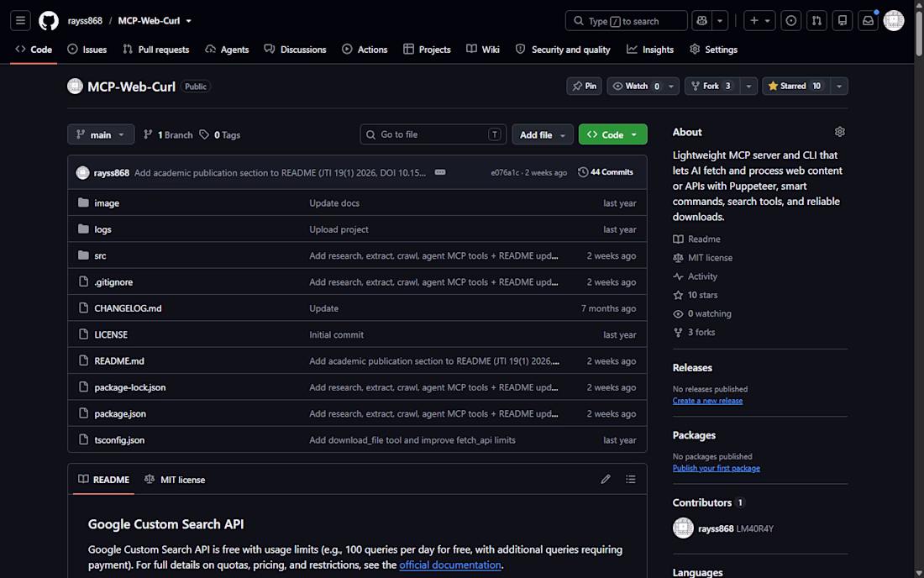924x578 pixels.
Task: Open star lists dropdown arrow
Action: pos(839,86)
